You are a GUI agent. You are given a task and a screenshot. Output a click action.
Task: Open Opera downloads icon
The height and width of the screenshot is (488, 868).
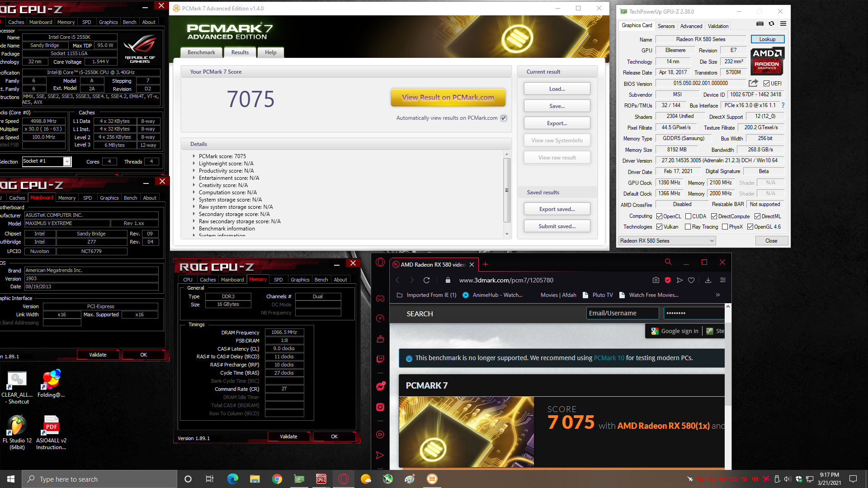point(708,280)
